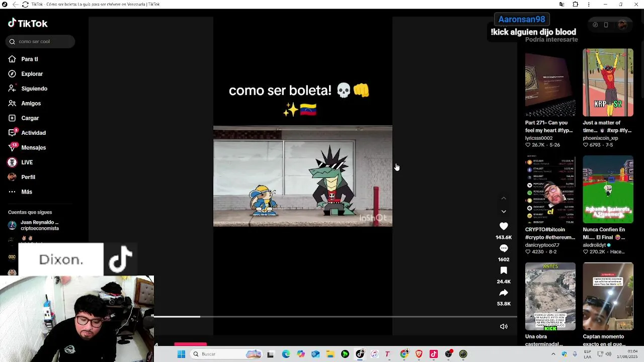Open Brave browser from taskbar
This screenshot has width=644, height=362.
[x=419, y=354]
